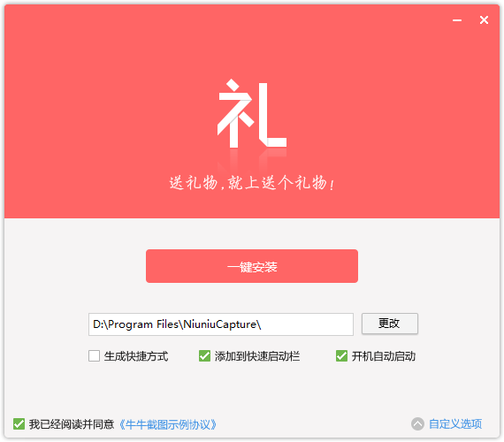Screen dimensions: 504x442
Task: Collapse the 自定义选项 section
Action: pyautogui.click(x=455, y=424)
